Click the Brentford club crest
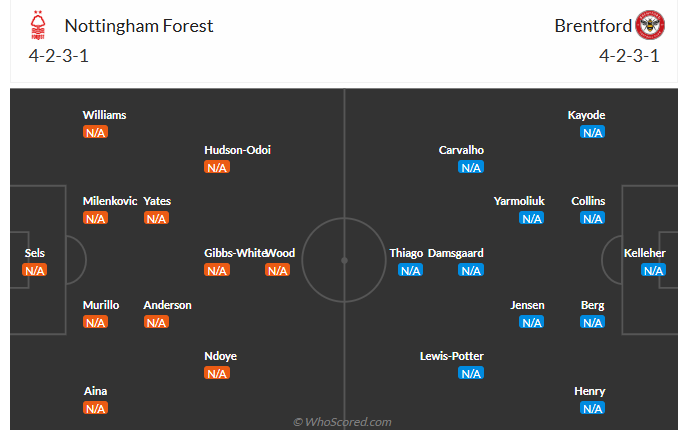 tap(650, 26)
